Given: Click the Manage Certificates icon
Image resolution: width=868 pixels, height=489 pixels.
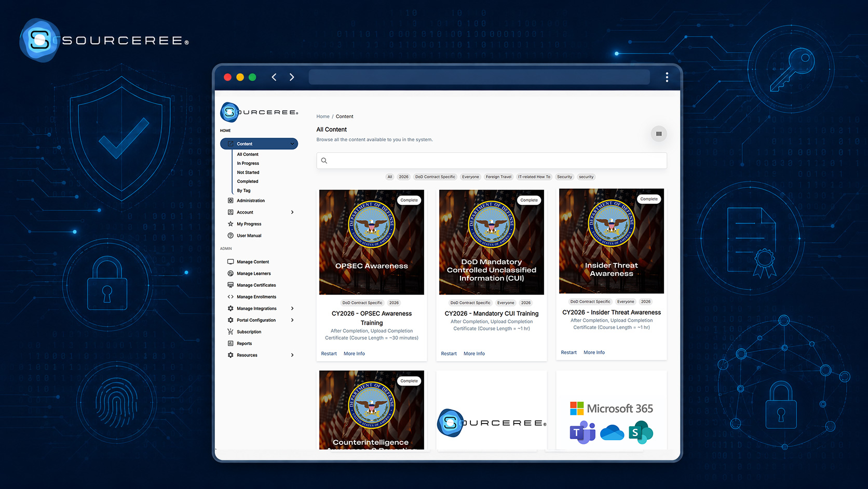Looking at the screenshot, I should click(x=230, y=285).
